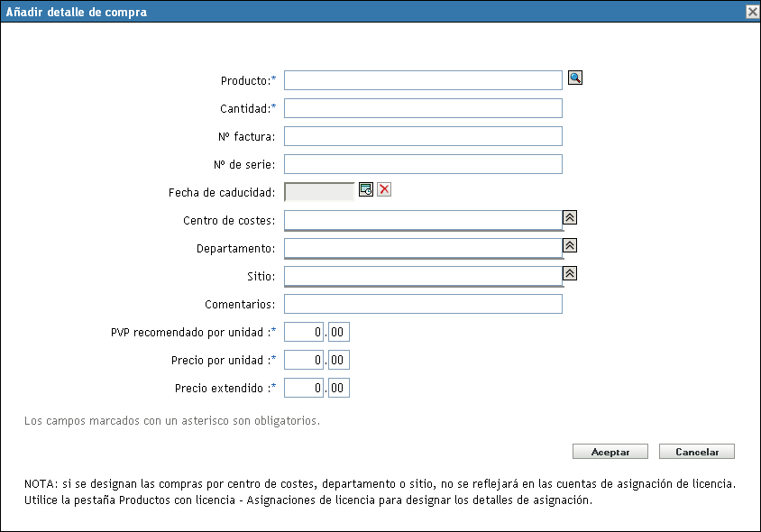The image size is (761, 532).
Task: Open the product search lookup icon
Action: tap(575, 78)
